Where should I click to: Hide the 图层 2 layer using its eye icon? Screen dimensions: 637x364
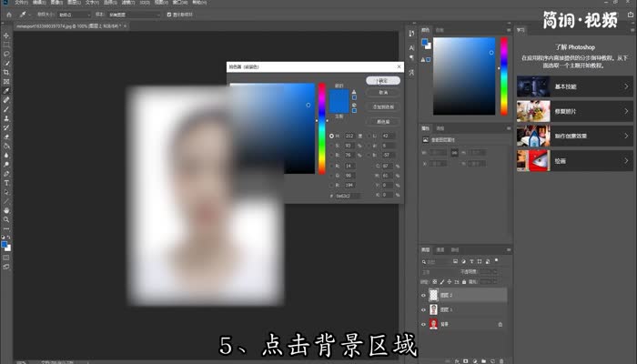click(x=424, y=295)
